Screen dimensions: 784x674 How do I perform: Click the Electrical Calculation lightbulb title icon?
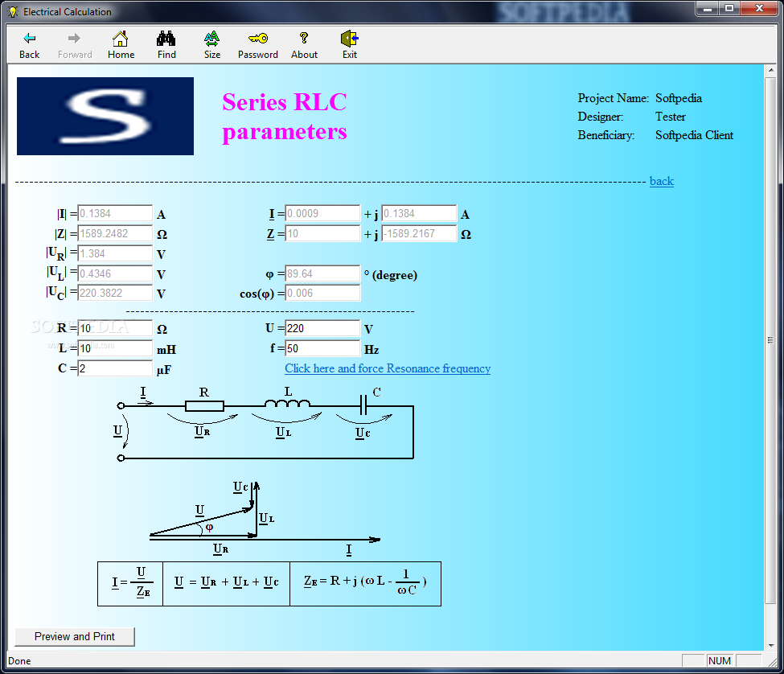pyautogui.click(x=13, y=11)
